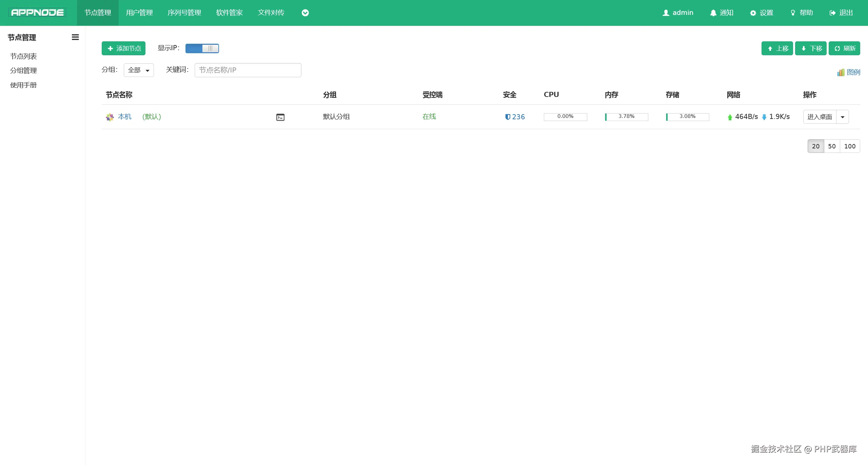This screenshot has height=465, width=868.
Task: Open the terminal icon for 本机 node
Action: [280, 117]
